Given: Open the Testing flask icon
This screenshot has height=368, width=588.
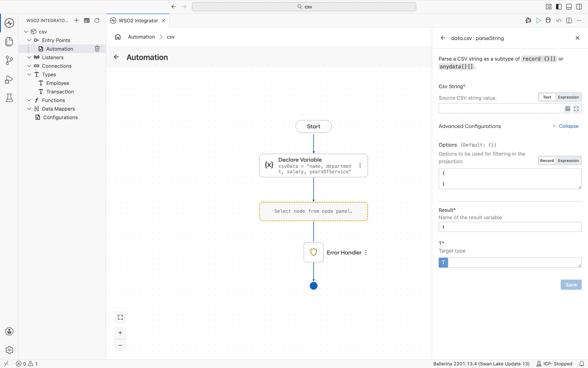Looking at the screenshot, I should tap(9, 98).
